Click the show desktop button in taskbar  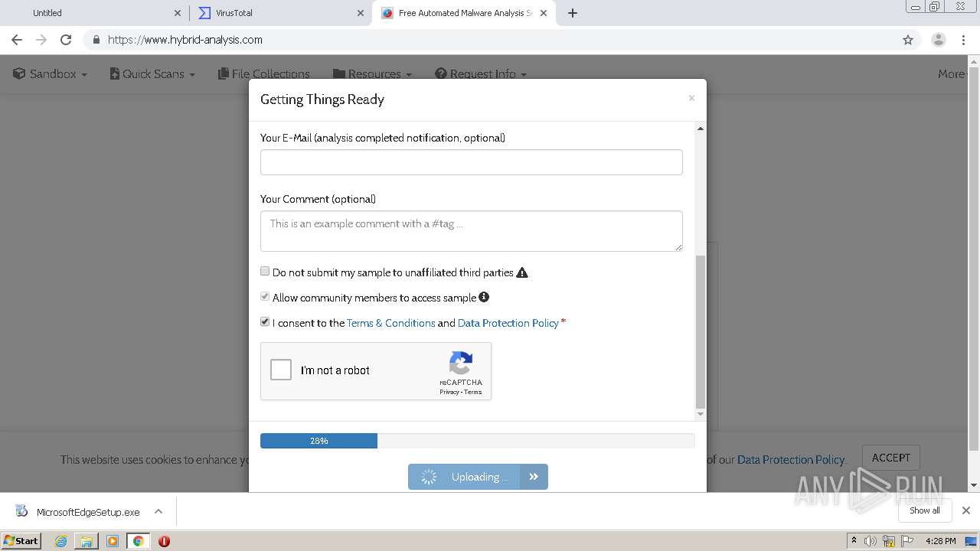(x=972, y=541)
